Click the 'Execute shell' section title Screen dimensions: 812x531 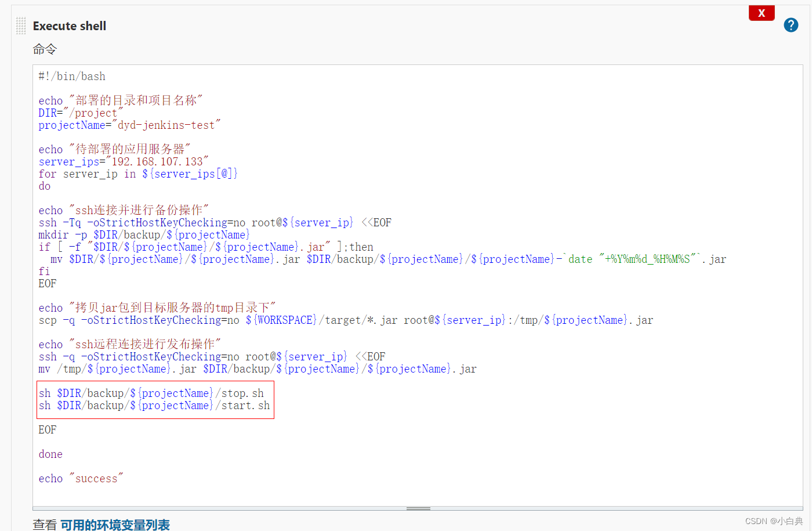click(70, 26)
